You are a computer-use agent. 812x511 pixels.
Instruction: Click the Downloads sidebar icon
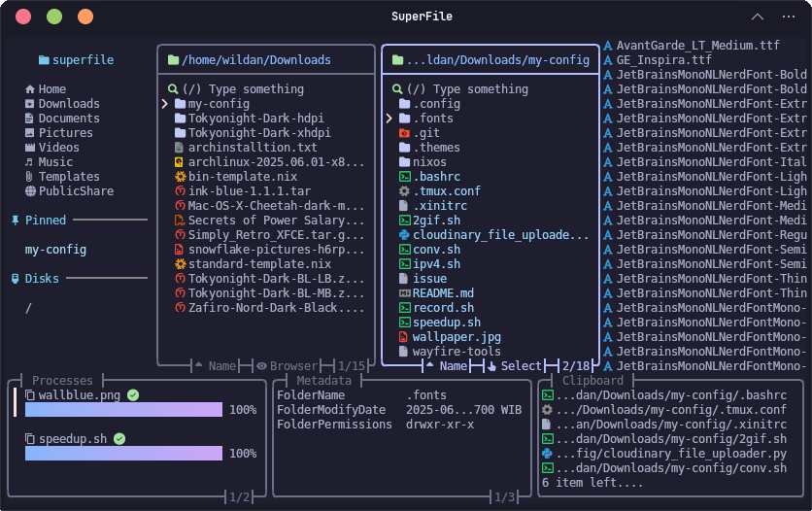30,104
